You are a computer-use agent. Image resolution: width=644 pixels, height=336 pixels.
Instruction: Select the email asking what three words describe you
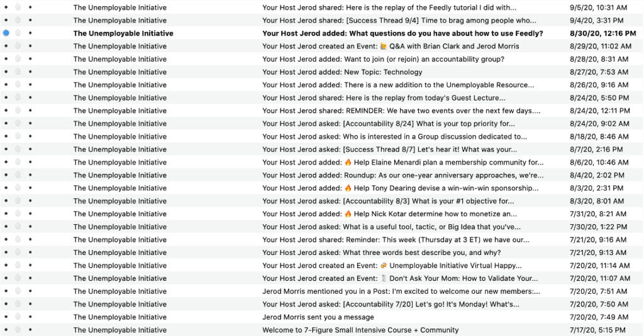(381, 252)
